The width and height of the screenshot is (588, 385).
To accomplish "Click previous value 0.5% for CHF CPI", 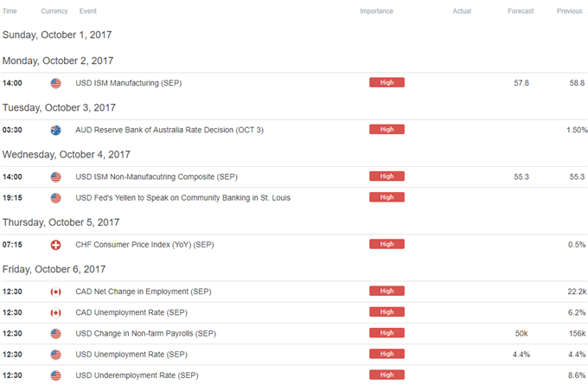I will pos(577,245).
